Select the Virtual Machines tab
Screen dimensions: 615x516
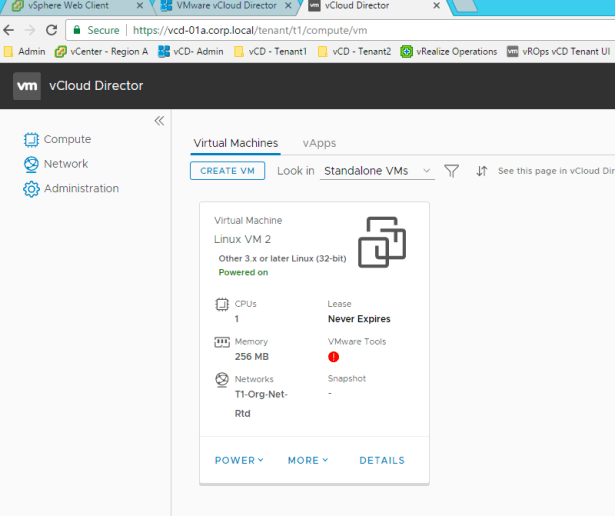pos(235,143)
